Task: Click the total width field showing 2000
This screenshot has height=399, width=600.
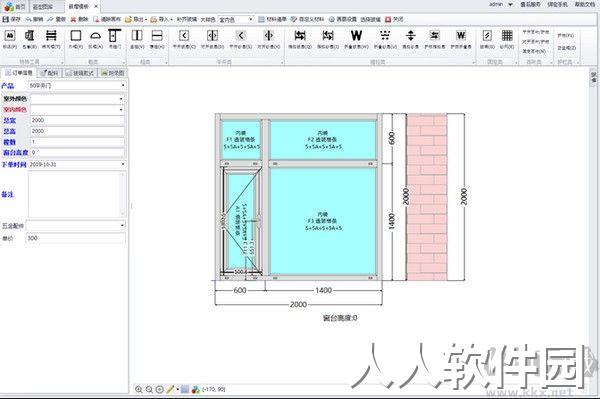Action: 77,120
